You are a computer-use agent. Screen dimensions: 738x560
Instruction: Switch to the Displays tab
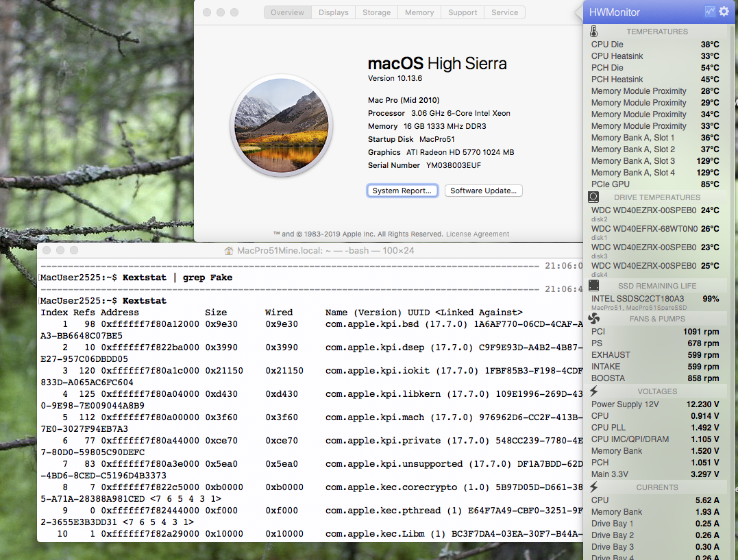333,13
